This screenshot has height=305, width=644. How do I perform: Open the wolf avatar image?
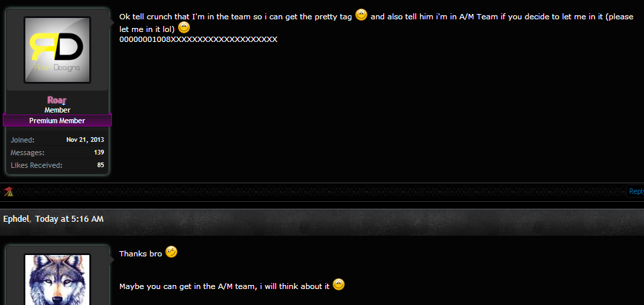[x=57, y=280]
